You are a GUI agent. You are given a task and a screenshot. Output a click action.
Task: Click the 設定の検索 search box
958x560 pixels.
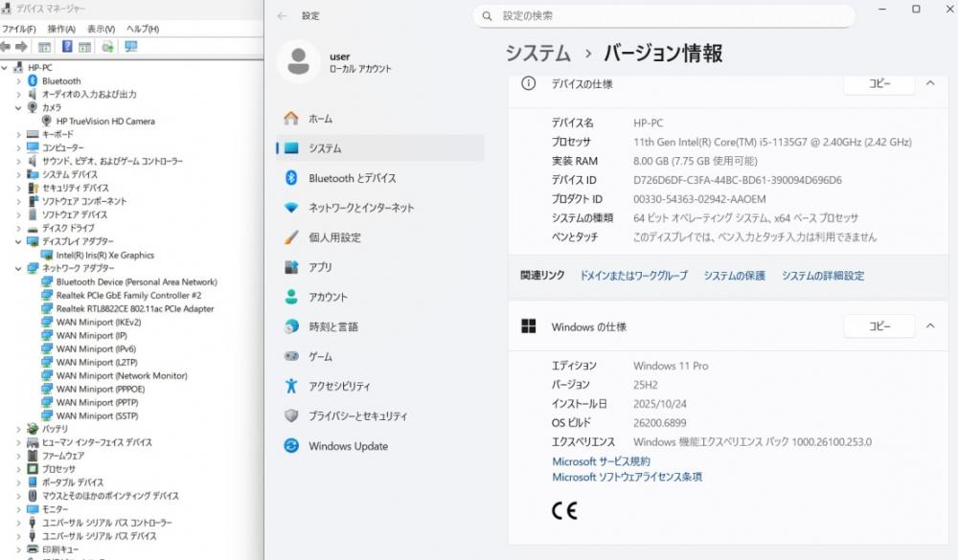click(x=663, y=16)
